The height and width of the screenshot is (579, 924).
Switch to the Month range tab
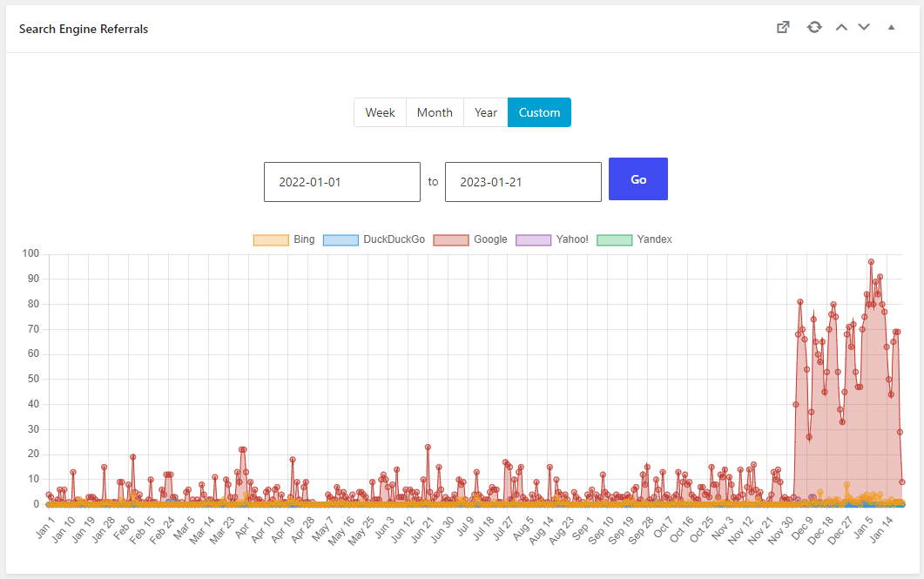pos(435,112)
